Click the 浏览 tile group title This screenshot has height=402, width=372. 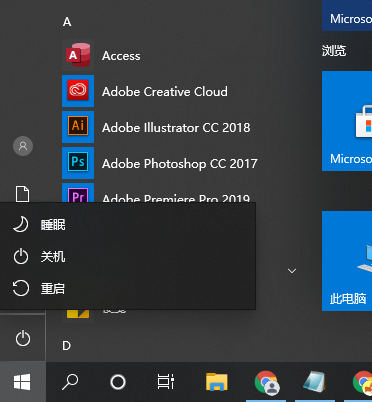[x=334, y=51]
